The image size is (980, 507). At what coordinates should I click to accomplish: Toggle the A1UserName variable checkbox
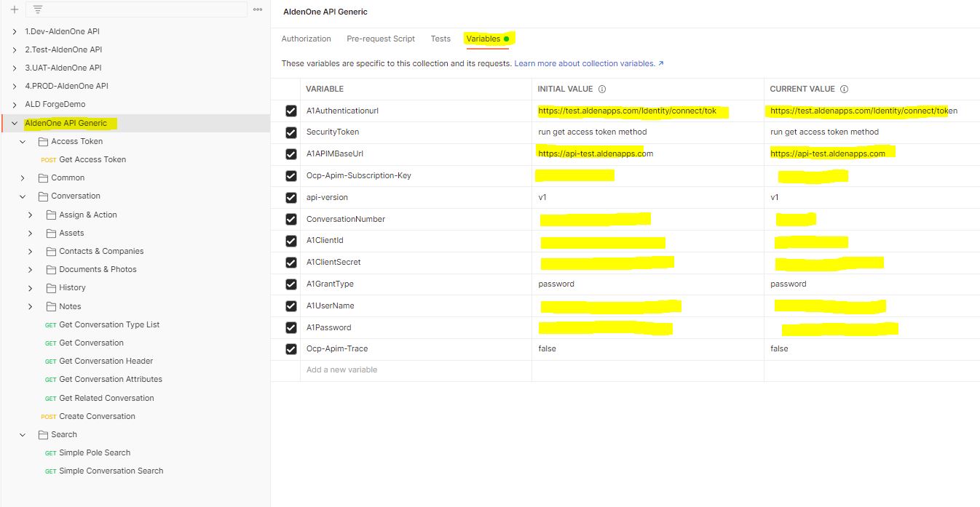(x=291, y=306)
